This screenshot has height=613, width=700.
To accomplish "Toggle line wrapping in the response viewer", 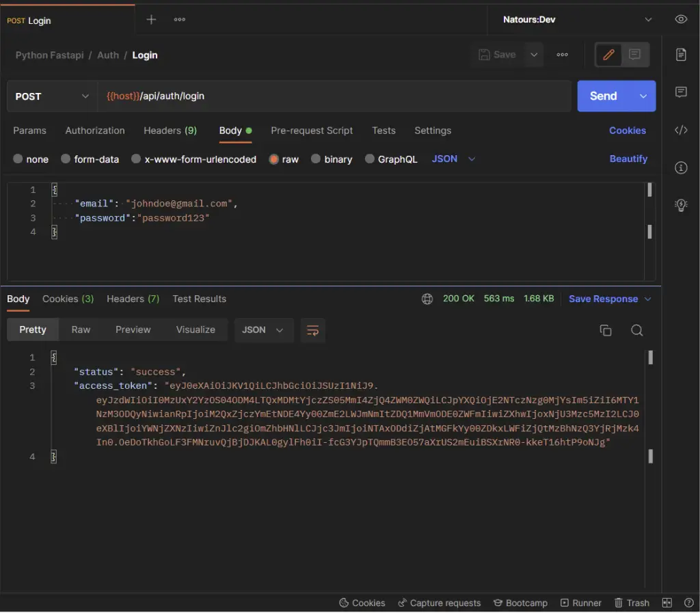I will pos(313,330).
